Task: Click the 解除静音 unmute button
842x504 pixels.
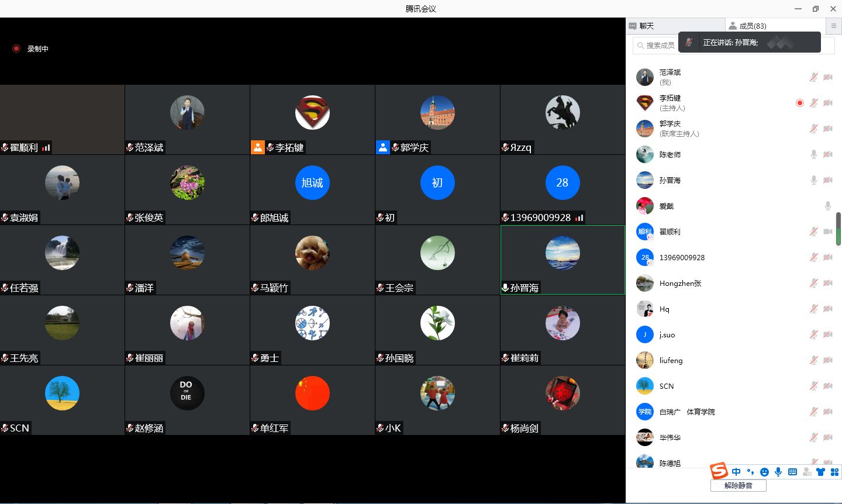Action: (x=738, y=485)
